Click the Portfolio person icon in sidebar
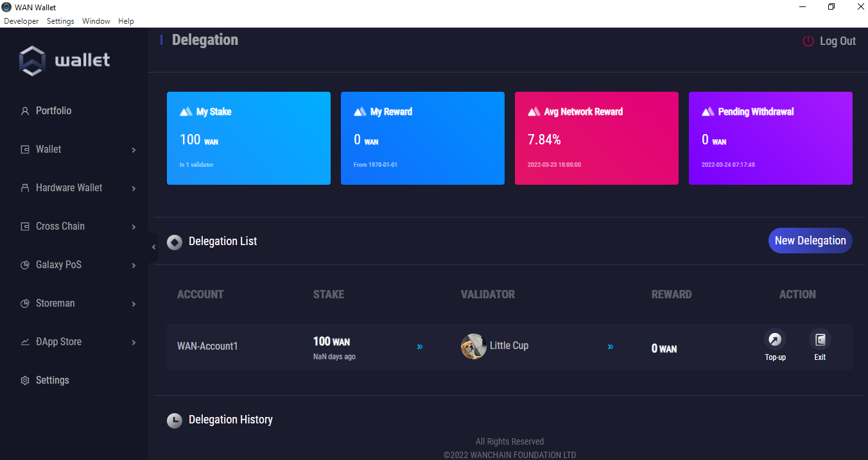The height and width of the screenshot is (460, 868). [x=25, y=111]
